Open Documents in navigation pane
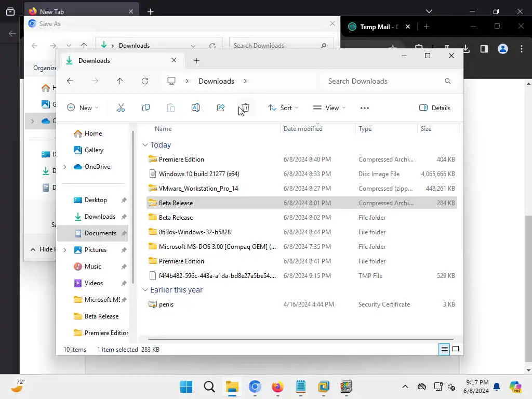Viewport: 532px width, 399px height. (x=92, y=233)
